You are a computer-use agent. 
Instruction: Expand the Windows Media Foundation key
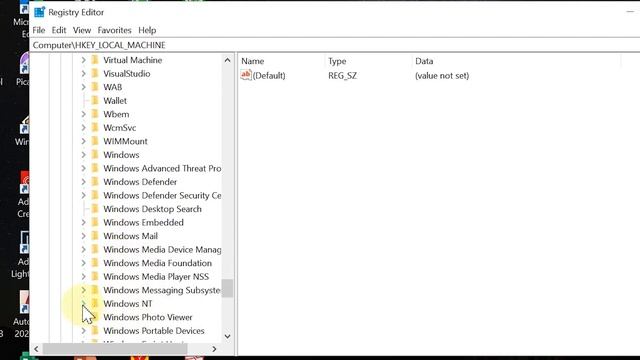[83, 263]
